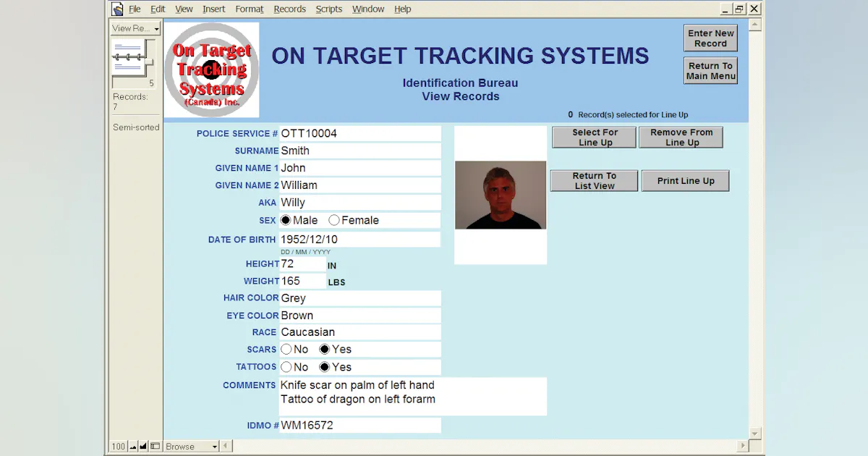Click the Race field Caucasian
This screenshot has width=868, height=456.
(x=360, y=332)
